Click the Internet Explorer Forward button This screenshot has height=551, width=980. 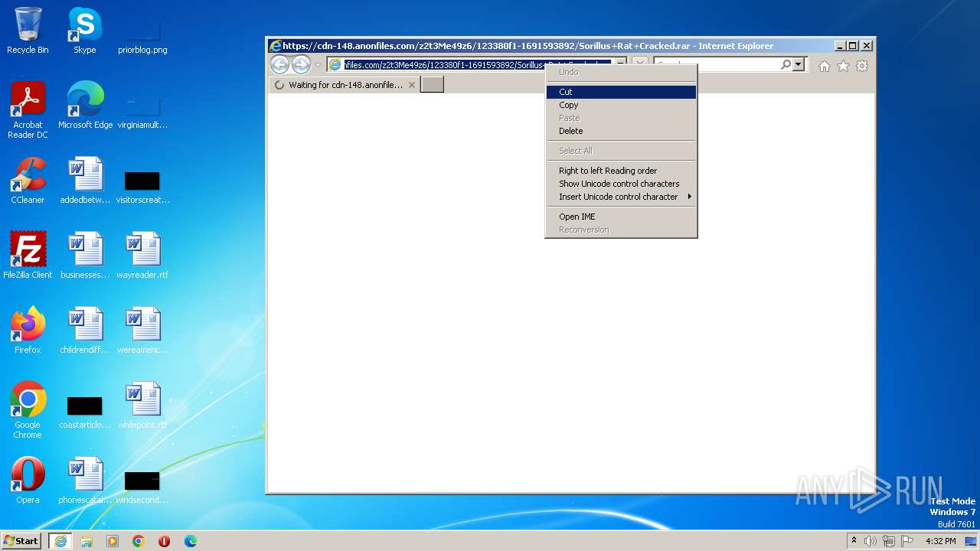click(302, 65)
